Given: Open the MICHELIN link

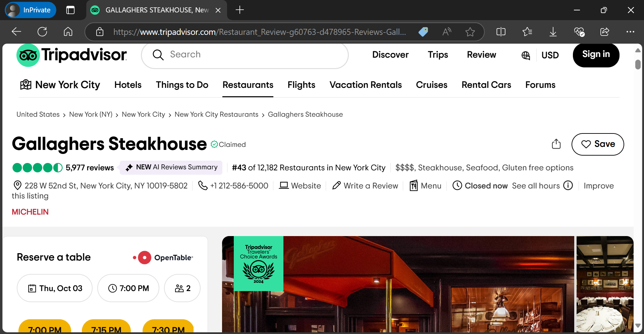Looking at the screenshot, I should pos(30,212).
